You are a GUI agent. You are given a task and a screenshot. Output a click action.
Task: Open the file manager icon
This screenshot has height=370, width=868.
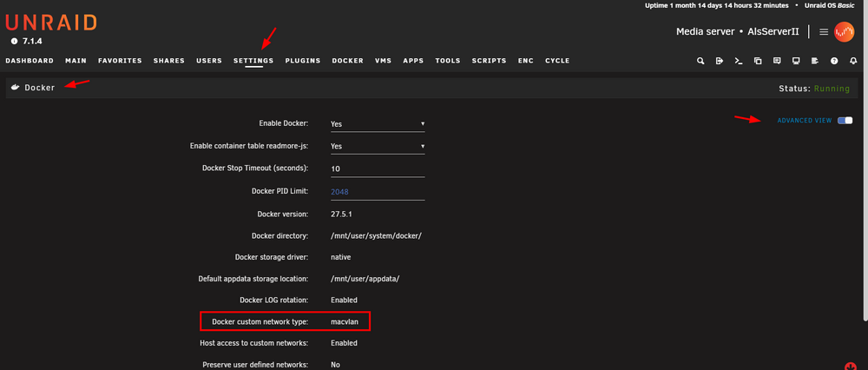758,61
